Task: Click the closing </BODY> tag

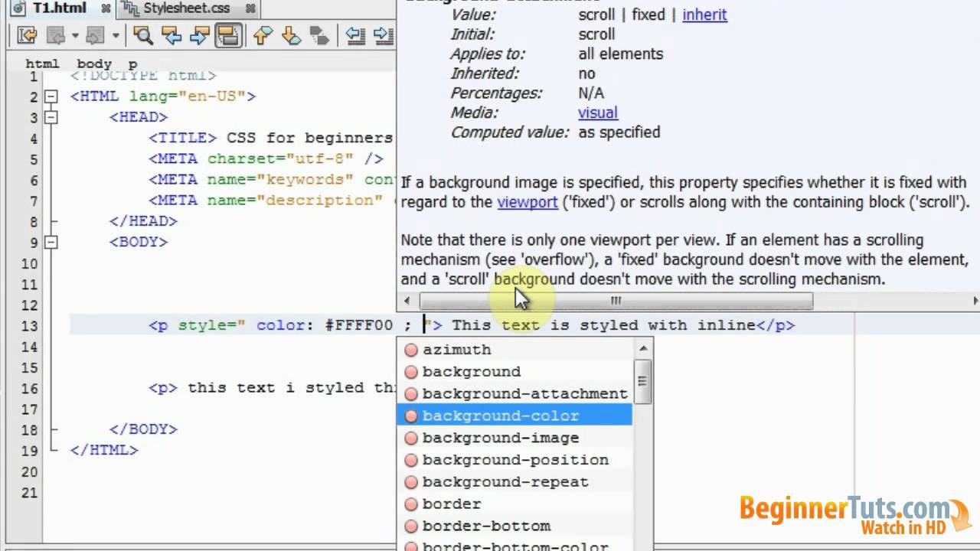Action: pyautogui.click(x=143, y=429)
